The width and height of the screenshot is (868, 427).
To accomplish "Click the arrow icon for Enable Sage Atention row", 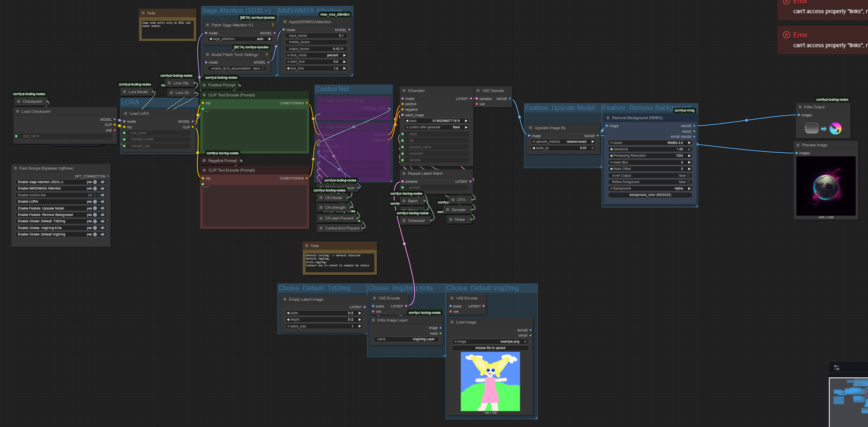I will click(x=103, y=182).
